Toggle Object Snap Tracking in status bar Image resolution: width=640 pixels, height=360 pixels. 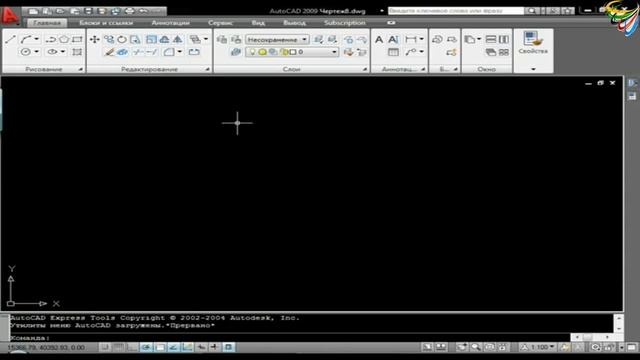point(173,347)
